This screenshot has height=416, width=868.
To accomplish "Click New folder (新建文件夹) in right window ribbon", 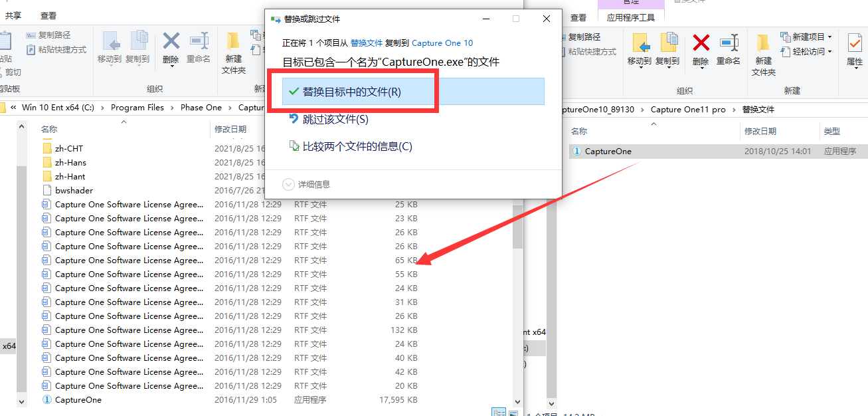I will [x=764, y=54].
